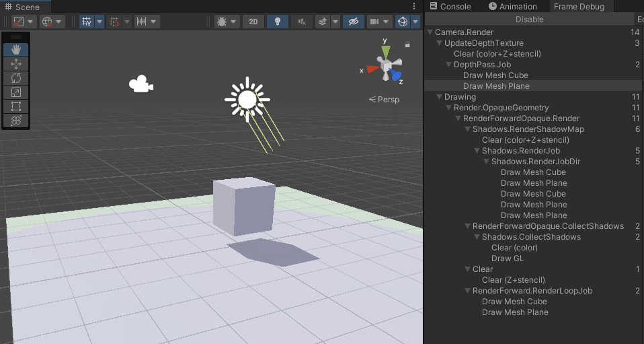
Task: Toggle gizmos sphere button
Action: pyautogui.click(x=403, y=22)
